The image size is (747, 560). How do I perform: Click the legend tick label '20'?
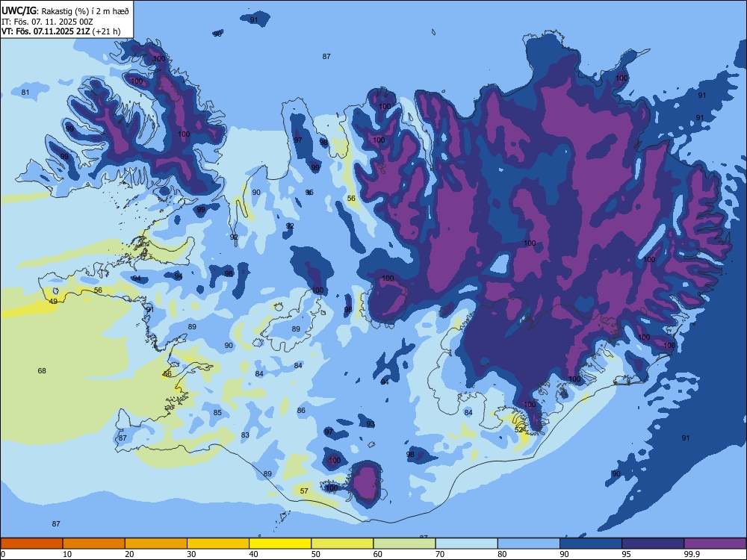coord(129,554)
